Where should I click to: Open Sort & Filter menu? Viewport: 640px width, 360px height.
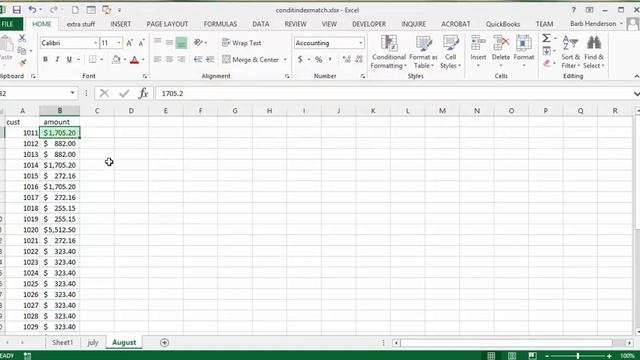(570, 52)
